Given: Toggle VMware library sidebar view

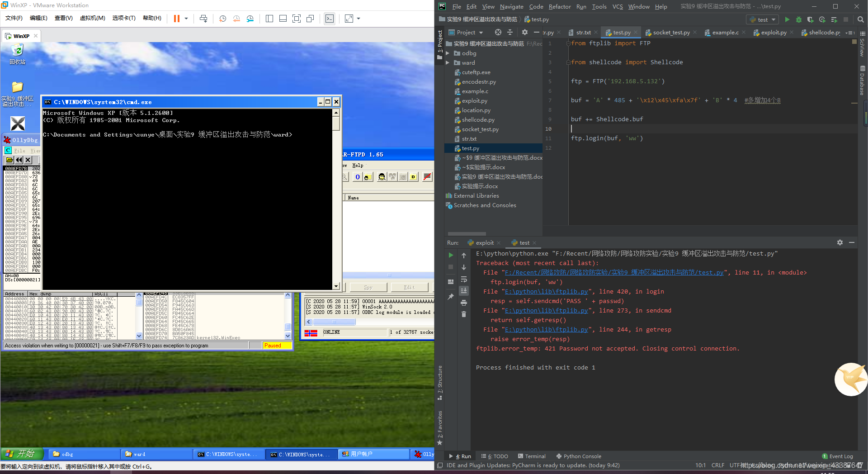Looking at the screenshot, I should 269,19.
